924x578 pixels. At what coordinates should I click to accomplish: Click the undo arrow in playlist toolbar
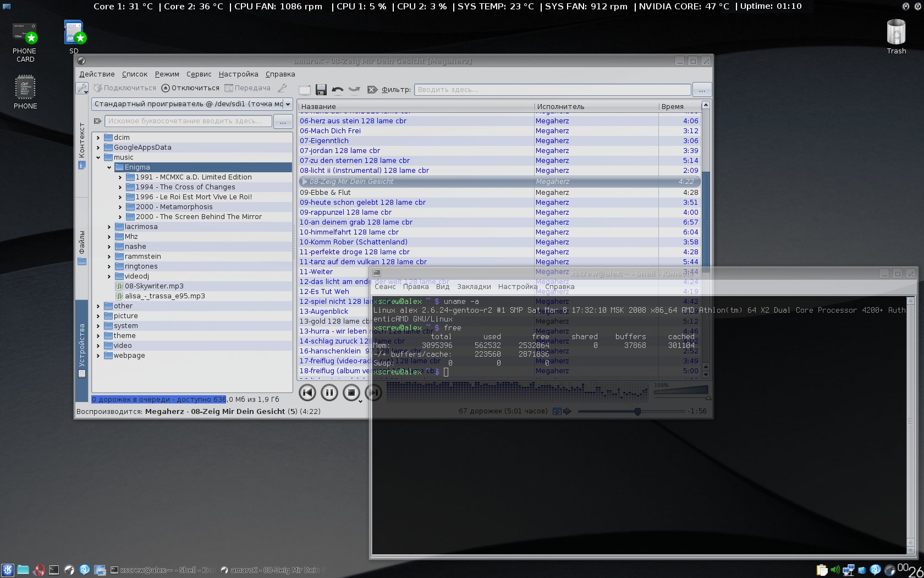pyautogui.click(x=338, y=90)
